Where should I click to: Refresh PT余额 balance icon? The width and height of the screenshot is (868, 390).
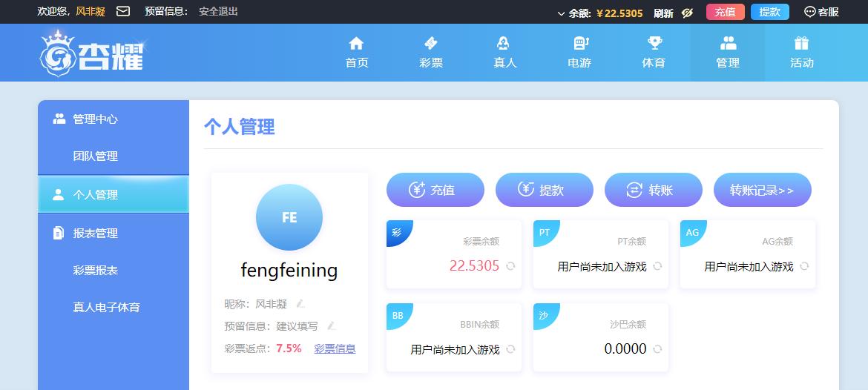(657, 266)
